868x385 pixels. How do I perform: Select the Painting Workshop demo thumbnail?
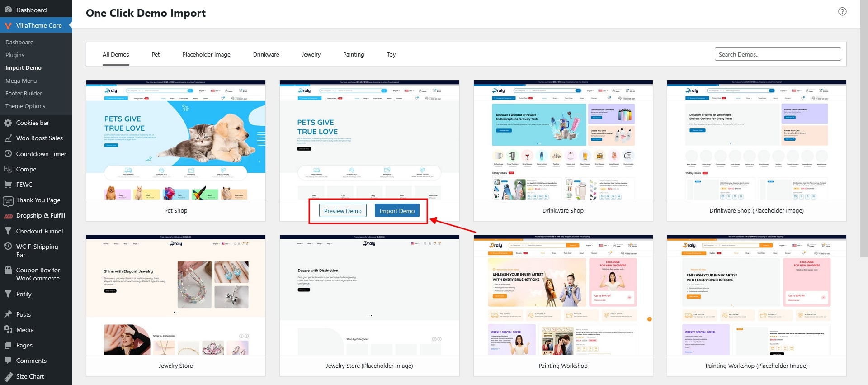pos(563,295)
